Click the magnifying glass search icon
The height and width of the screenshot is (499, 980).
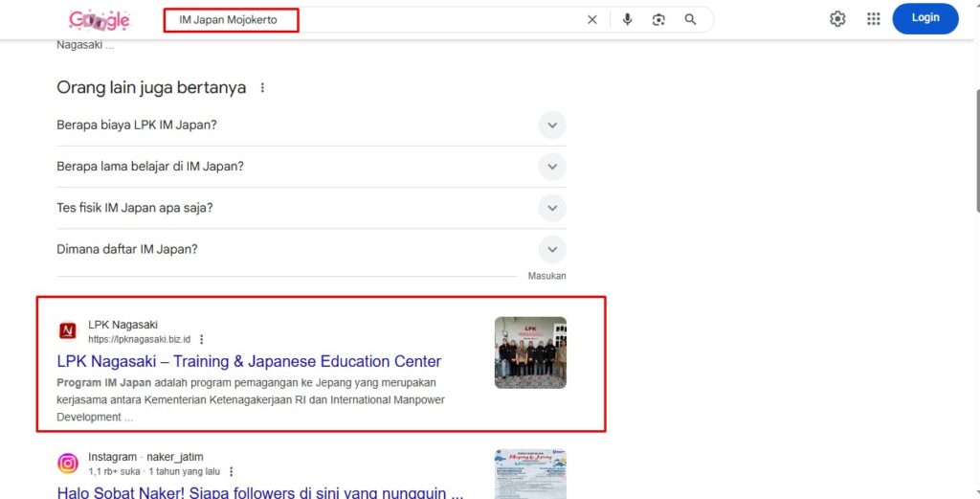point(690,19)
